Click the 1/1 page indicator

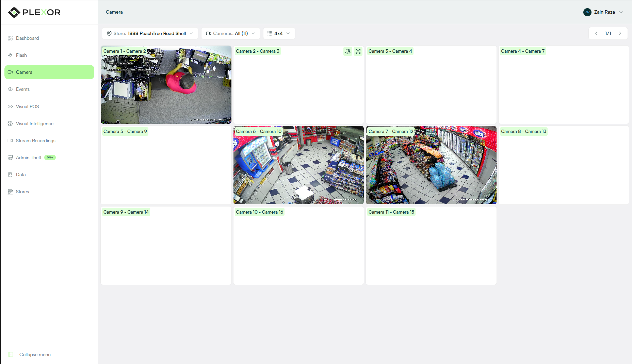608,33
